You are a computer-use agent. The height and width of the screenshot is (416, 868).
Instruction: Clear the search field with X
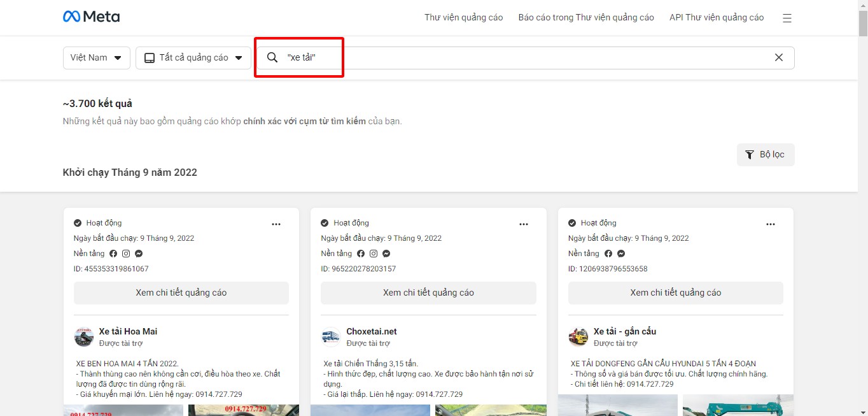[x=779, y=57]
